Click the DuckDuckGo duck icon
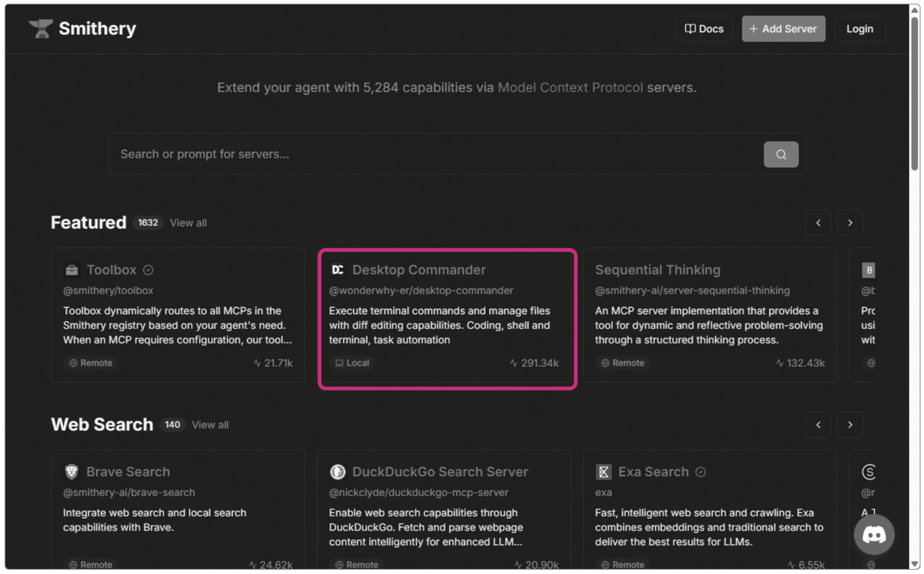Image resolution: width=924 pixels, height=574 pixels. (338, 471)
